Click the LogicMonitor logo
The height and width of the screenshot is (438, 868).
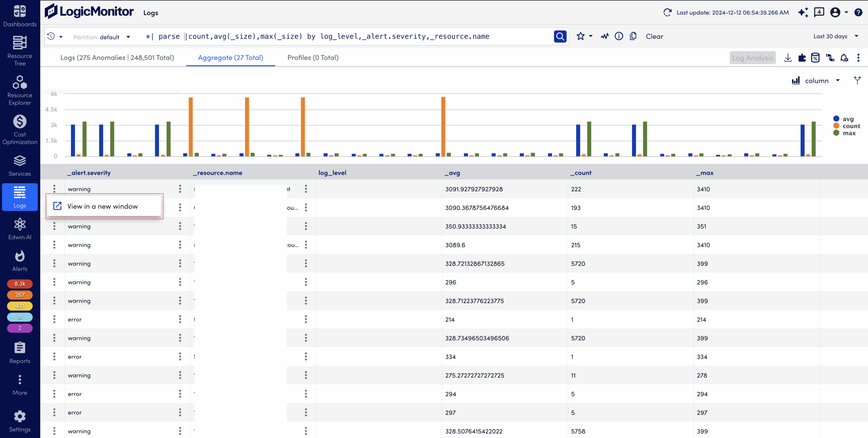pyautogui.click(x=90, y=12)
